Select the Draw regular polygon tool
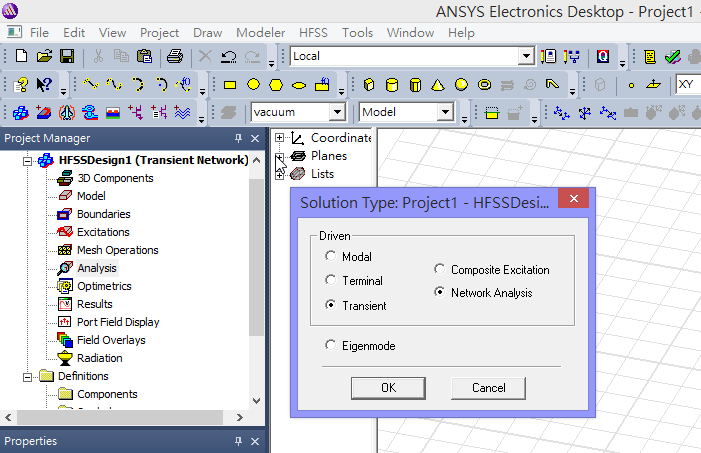Image resolution: width=701 pixels, height=453 pixels. click(276, 85)
